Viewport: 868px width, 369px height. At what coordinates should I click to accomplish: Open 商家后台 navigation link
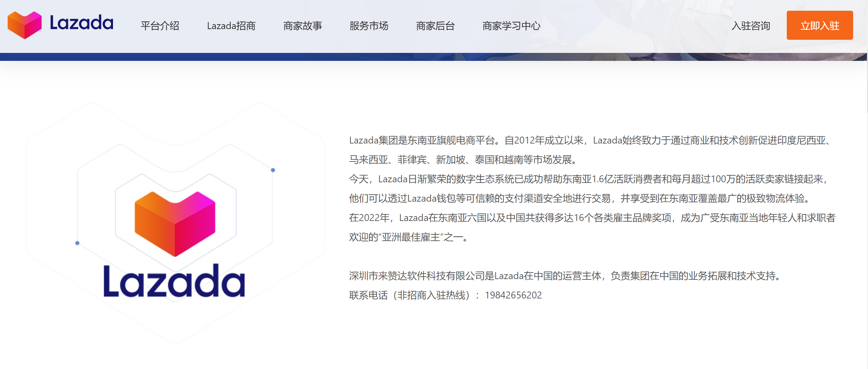pyautogui.click(x=435, y=26)
